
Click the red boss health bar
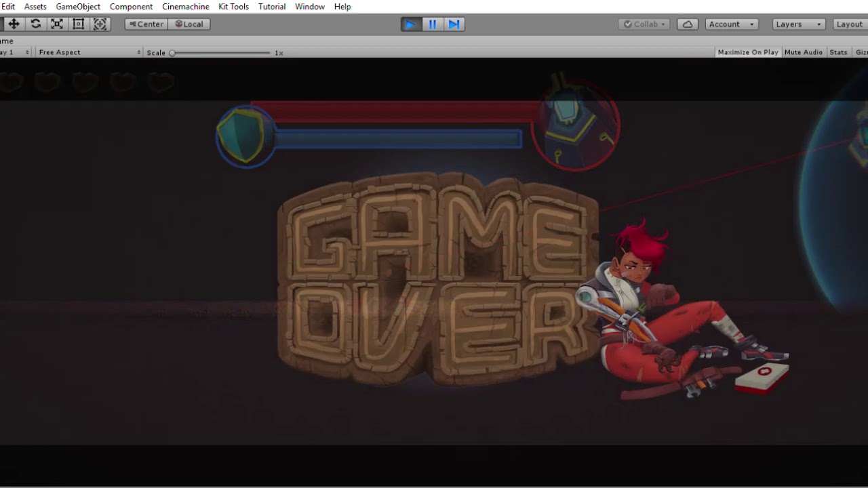point(397,111)
